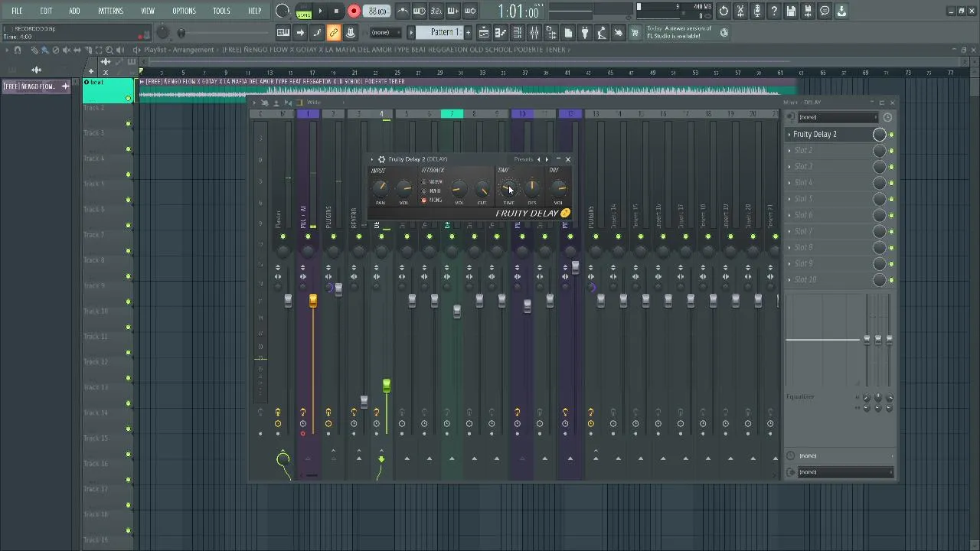
Task: Click the step-edit arrow icon
Action: tap(300, 32)
